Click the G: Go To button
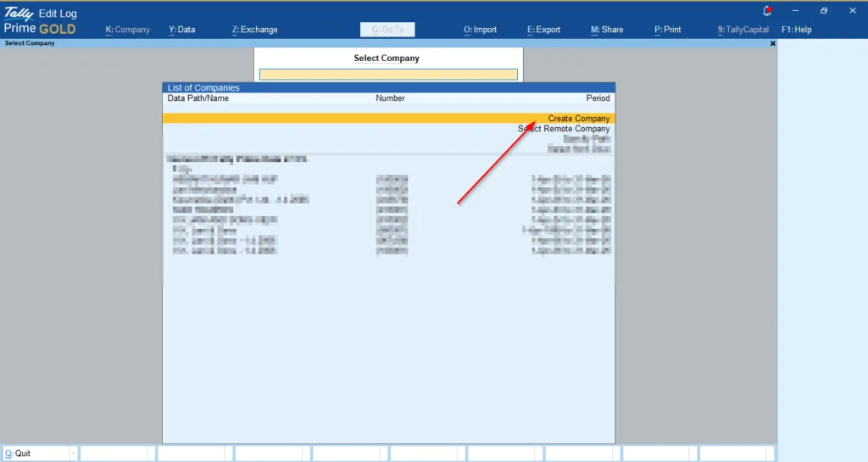The width and height of the screenshot is (868, 462). coord(387,30)
